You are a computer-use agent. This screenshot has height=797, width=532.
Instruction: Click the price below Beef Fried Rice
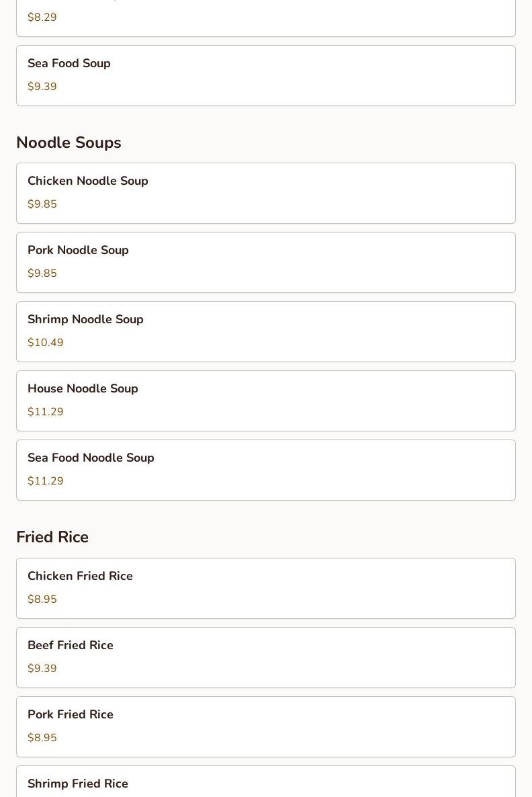[42, 669]
